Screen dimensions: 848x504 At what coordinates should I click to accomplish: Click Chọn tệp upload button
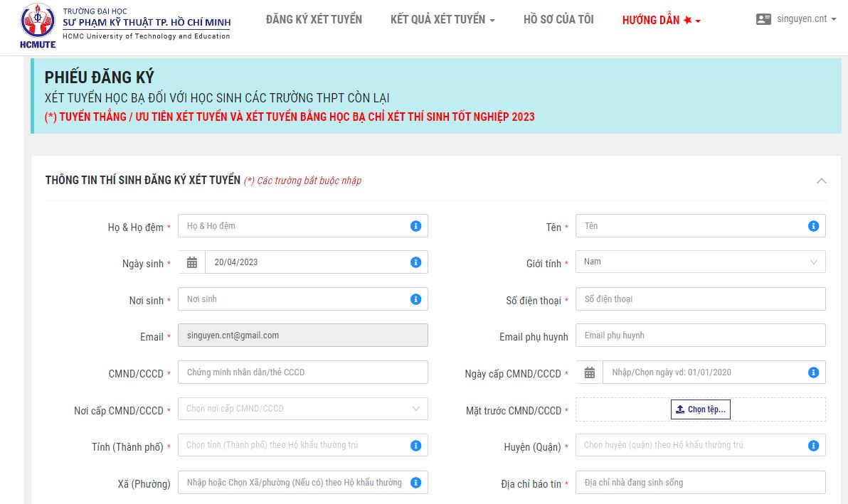tap(701, 409)
